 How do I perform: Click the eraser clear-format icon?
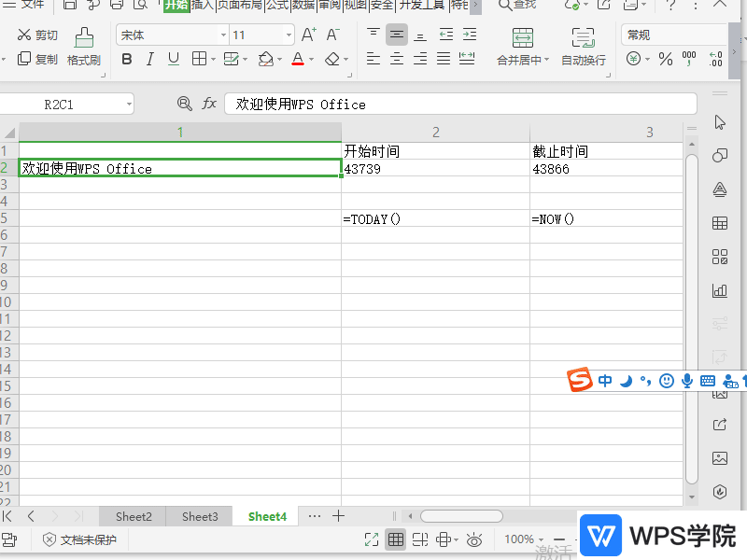click(332, 60)
